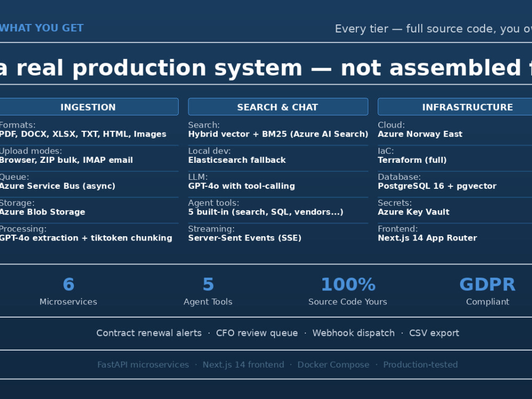Viewport: 532px width, 399px height.
Task: Click 'Next.js 14 frontend' footer text
Action: click(x=243, y=364)
